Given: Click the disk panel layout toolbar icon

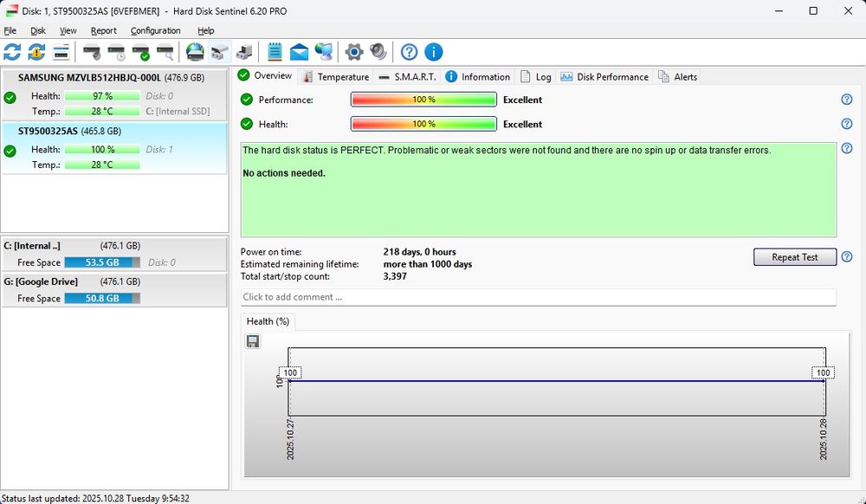Looking at the screenshot, I should tap(61, 53).
